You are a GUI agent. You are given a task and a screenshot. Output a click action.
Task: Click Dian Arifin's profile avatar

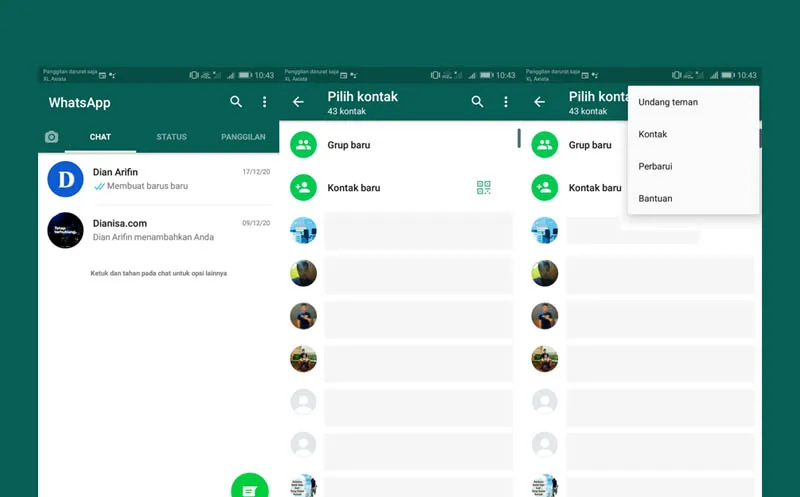[65, 179]
